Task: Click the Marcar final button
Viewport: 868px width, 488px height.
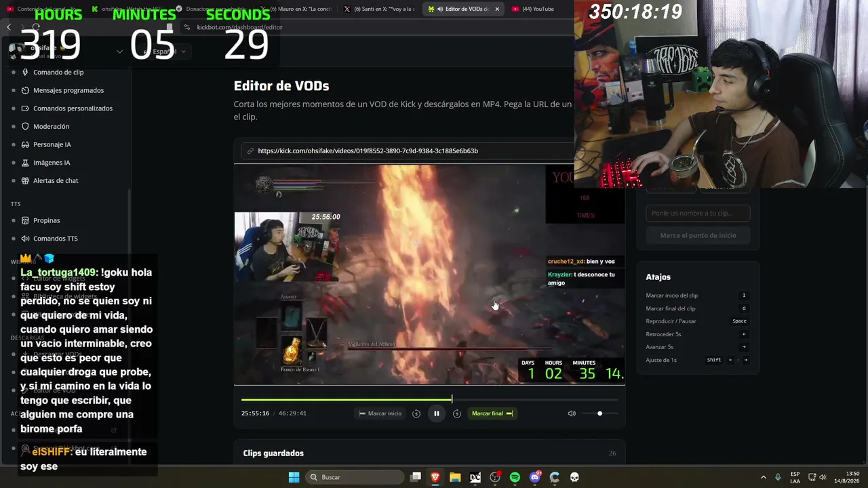Action: click(x=492, y=413)
